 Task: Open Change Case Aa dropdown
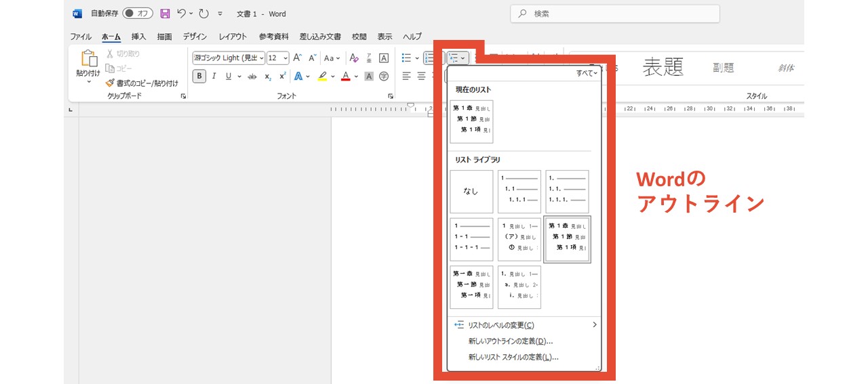coord(332,58)
